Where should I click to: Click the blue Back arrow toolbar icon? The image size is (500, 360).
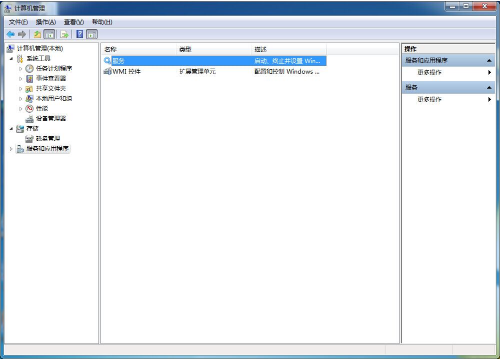point(11,34)
